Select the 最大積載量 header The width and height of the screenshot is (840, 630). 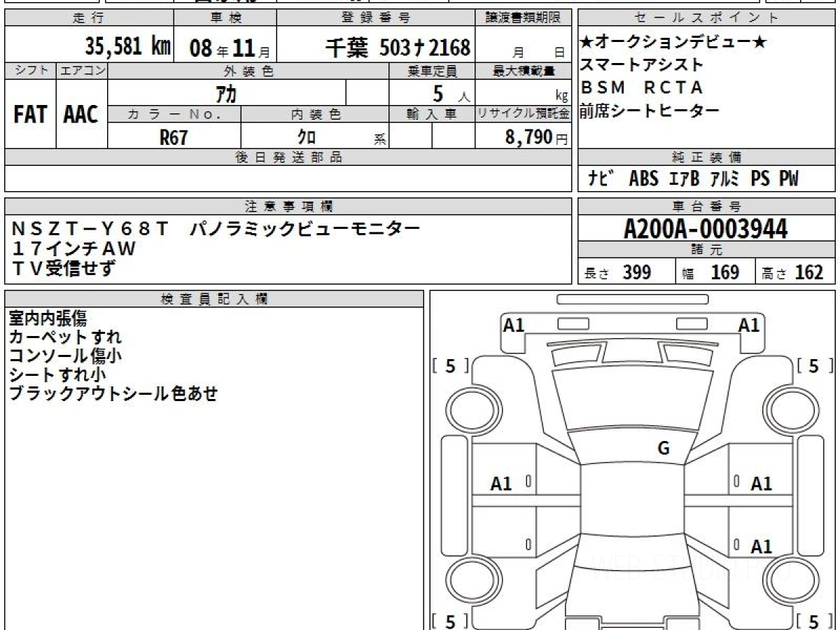[x=524, y=71]
